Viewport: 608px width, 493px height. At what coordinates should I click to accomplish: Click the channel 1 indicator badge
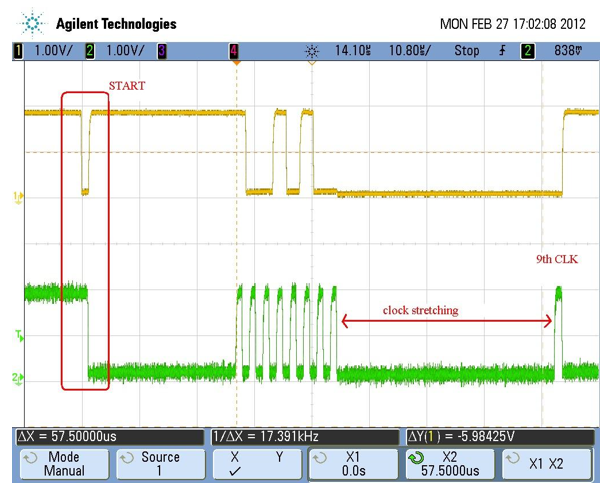(18, 51)
